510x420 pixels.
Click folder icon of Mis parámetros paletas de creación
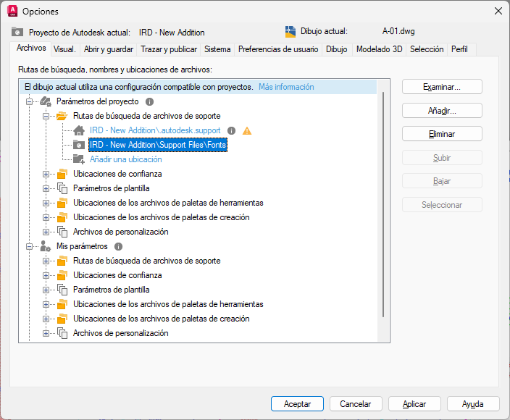pos(62,319)
